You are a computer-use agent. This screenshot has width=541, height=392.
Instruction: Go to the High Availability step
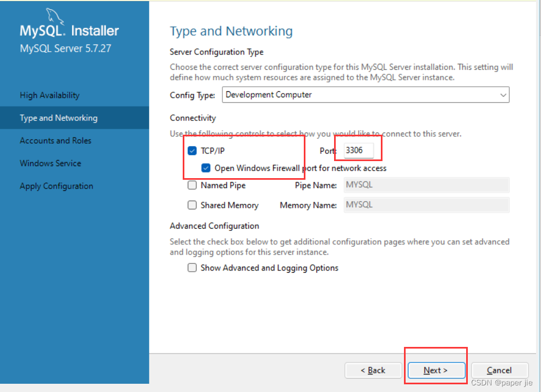coord(50,95)
